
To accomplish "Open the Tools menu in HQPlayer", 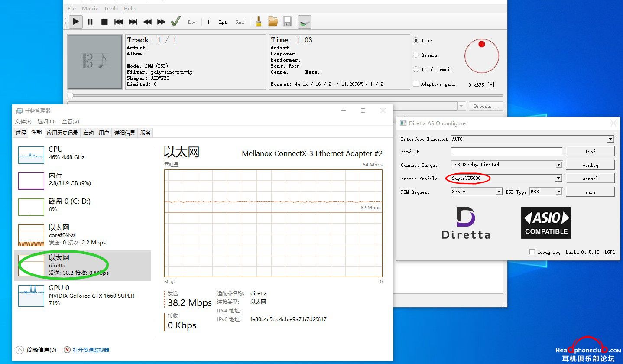I will 111,9.
